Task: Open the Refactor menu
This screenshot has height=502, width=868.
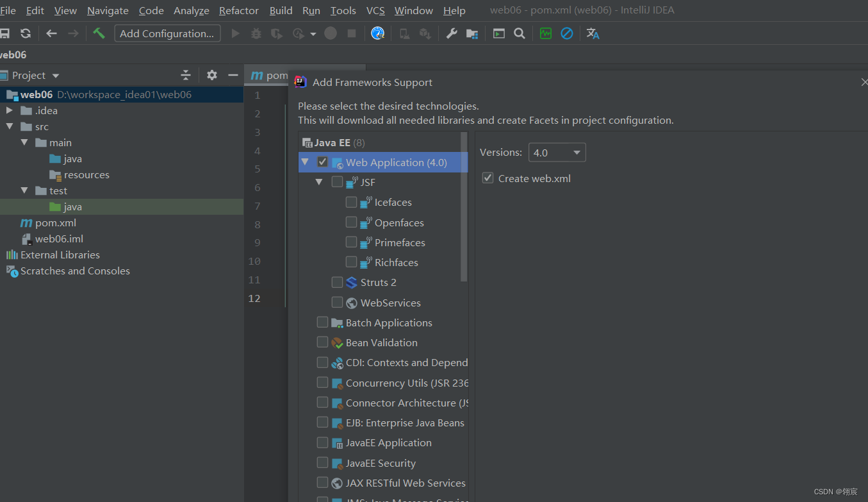Action: tap(239, 10)
